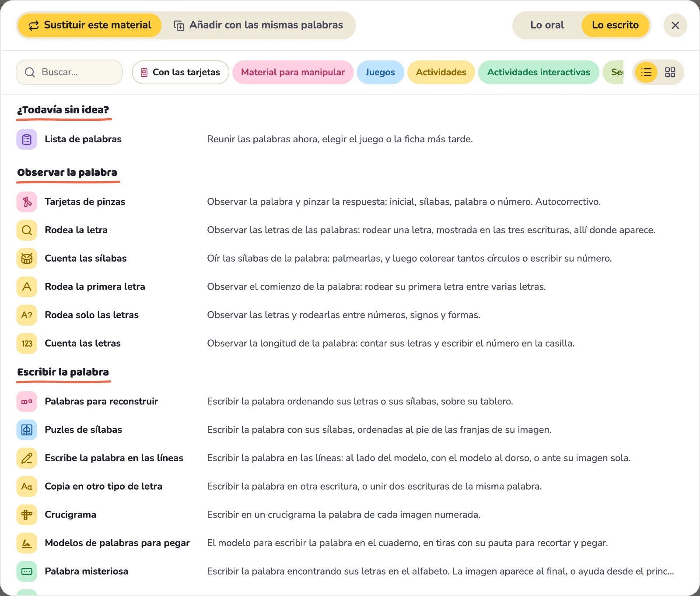
Task: Open Lista de palabras
Action: 350,139
